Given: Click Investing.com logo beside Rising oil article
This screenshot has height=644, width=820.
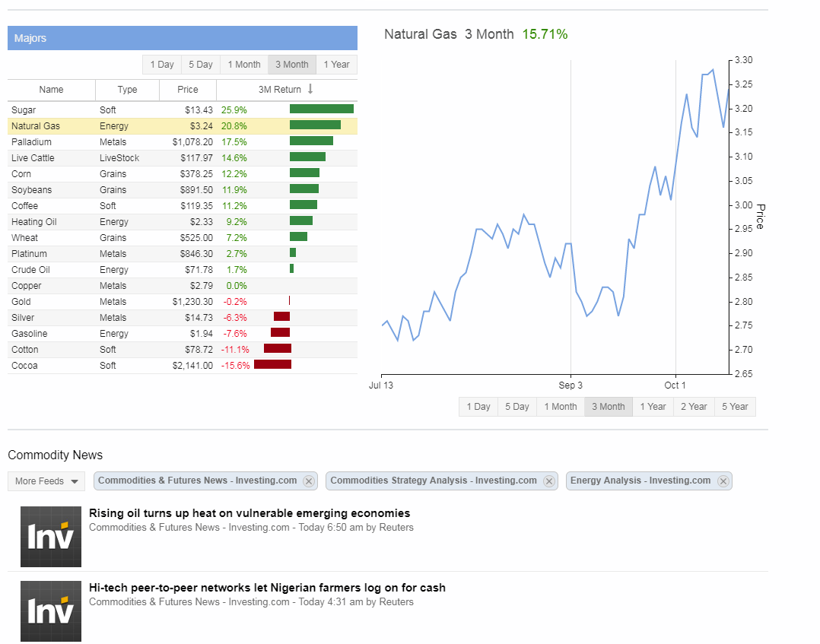Looking at the screenshot, I should [51, 537].
